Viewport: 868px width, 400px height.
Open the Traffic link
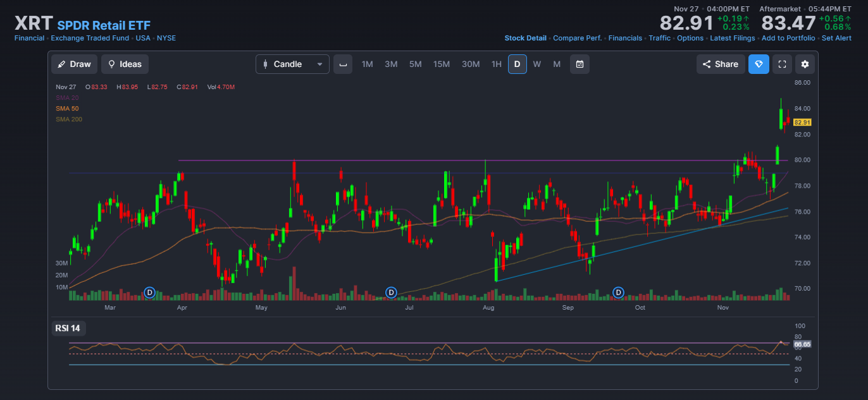pos(659,38)
